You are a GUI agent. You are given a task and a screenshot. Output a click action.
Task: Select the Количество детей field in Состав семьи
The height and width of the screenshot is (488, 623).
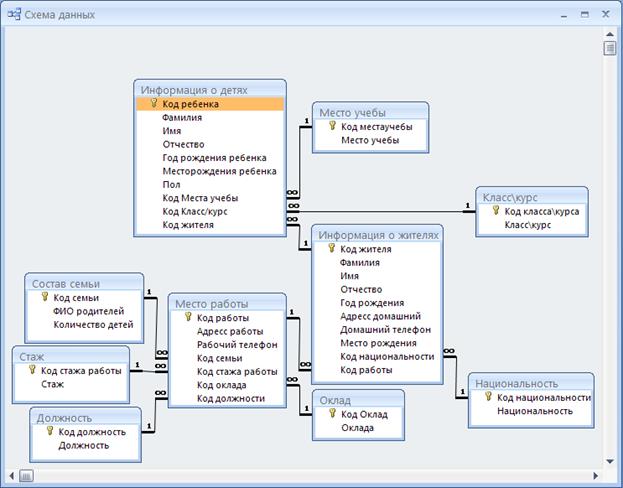click(x=93, y=324)
